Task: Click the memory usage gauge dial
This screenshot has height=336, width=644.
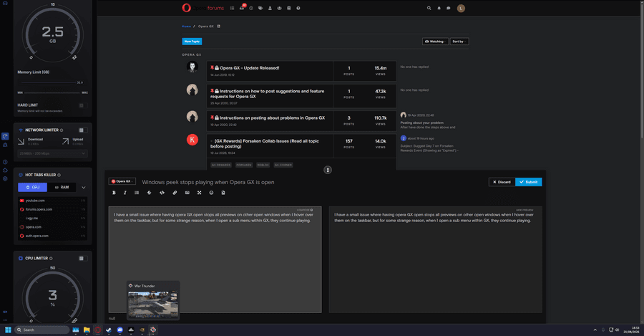Action: pos(52,34)
